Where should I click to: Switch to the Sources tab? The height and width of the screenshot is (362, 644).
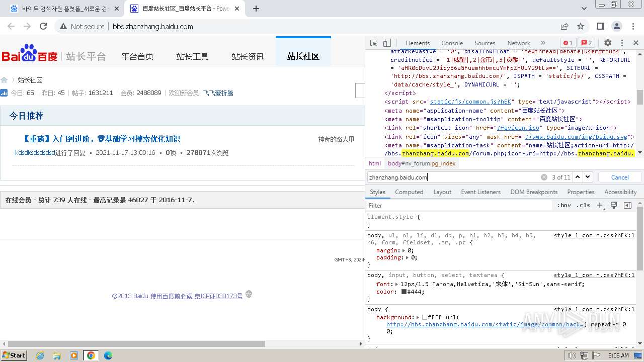[485, 43]
